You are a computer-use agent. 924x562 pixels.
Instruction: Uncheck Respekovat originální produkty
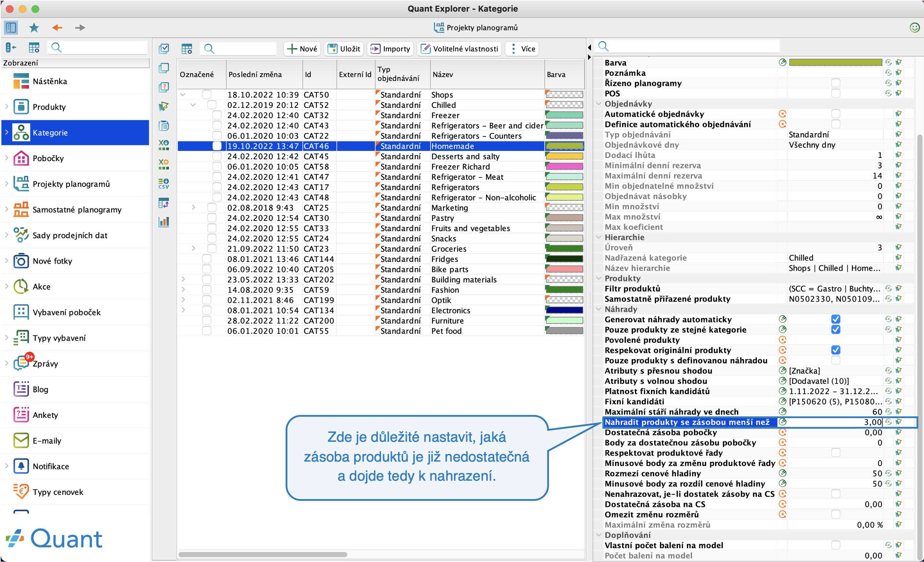pyautogui.click(x=836, y=350)
